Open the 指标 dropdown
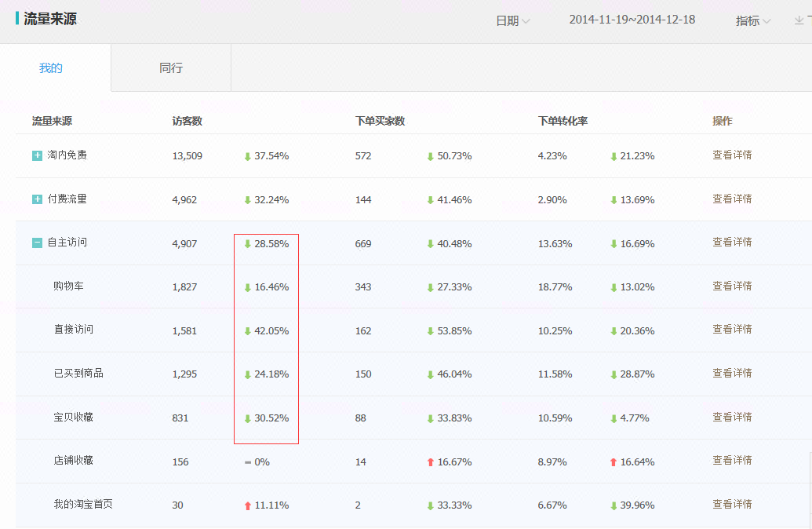This screenshot has width=812, height=529. click(x=752, y=21)
